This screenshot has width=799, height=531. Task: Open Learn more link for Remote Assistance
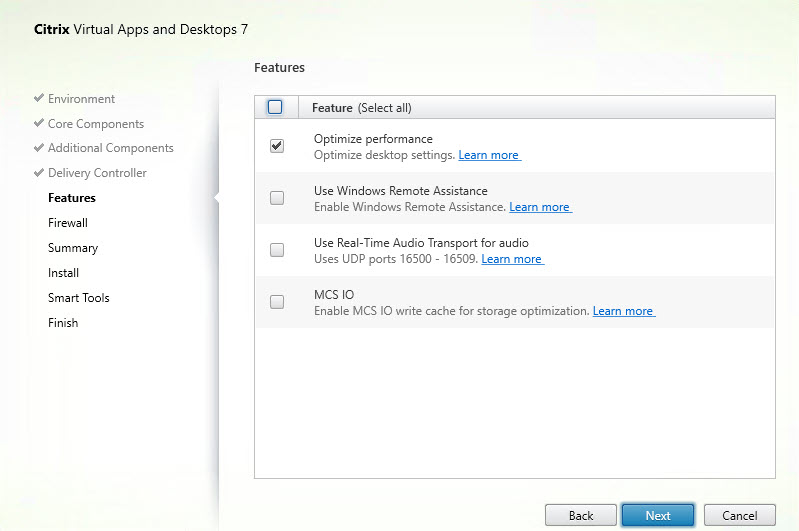pos(539,207)
